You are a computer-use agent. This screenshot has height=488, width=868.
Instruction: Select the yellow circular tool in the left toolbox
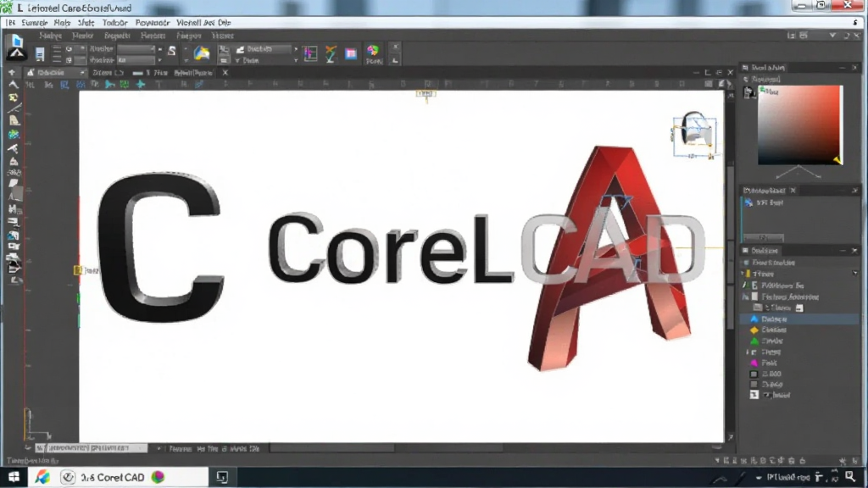point(14,97)
